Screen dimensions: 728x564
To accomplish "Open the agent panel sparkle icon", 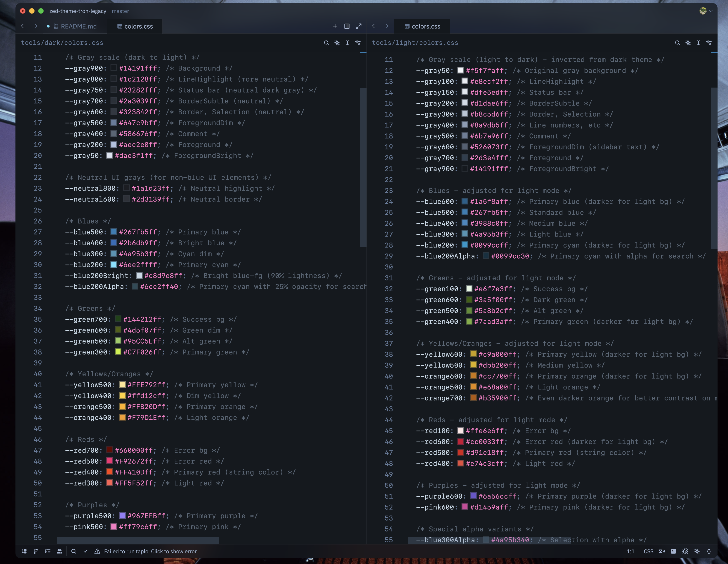I will (697, 551).
